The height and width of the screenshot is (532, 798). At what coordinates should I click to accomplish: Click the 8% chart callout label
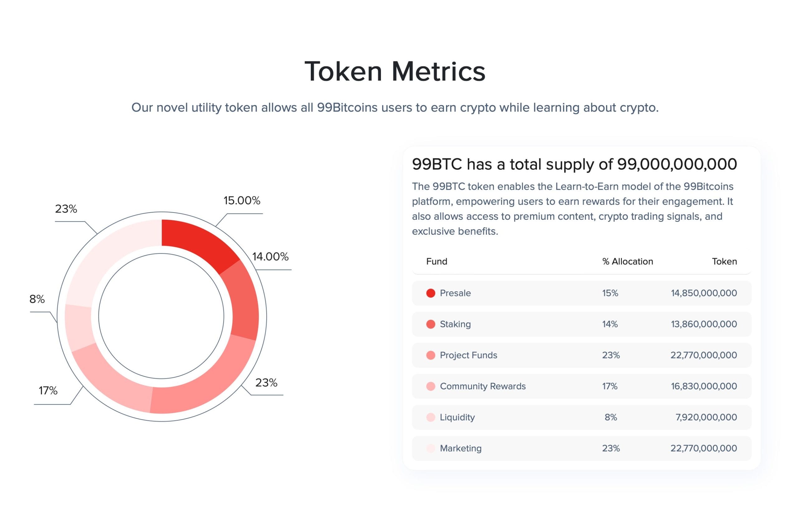[37, 299]
